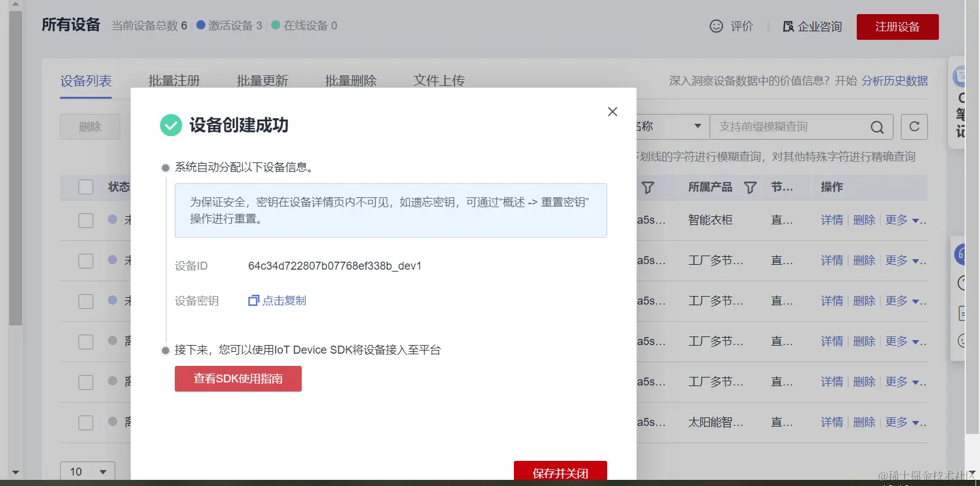Switch to 批量删除 tab
This screenshot has width=980, height=486.
click(351, 81)
